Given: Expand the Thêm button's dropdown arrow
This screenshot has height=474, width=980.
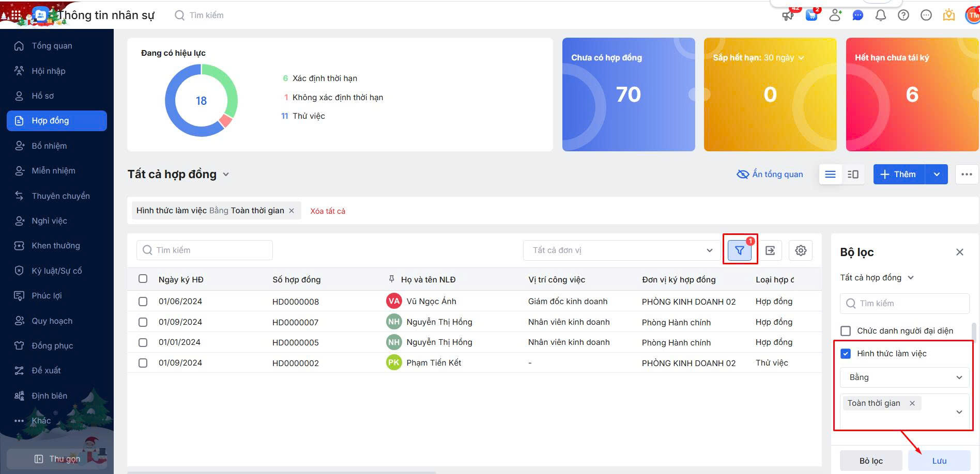Looking at the screenshot, I should pyautogui.click(x=937, y=175).
